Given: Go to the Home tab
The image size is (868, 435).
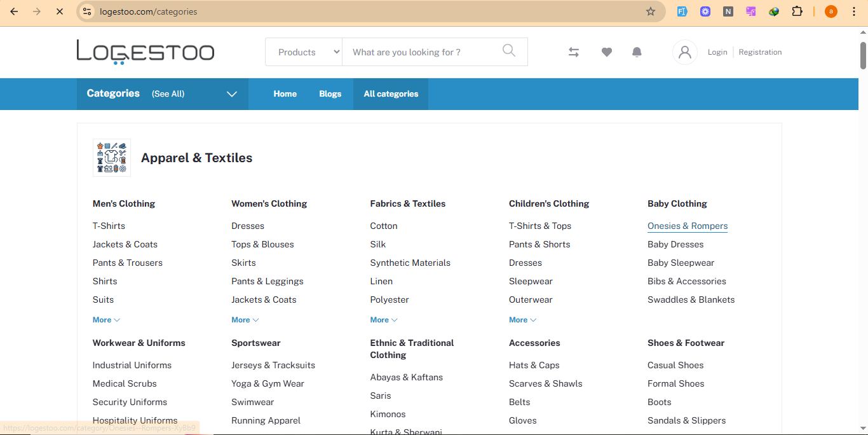Looking at the screenshot, I should 285,93.
